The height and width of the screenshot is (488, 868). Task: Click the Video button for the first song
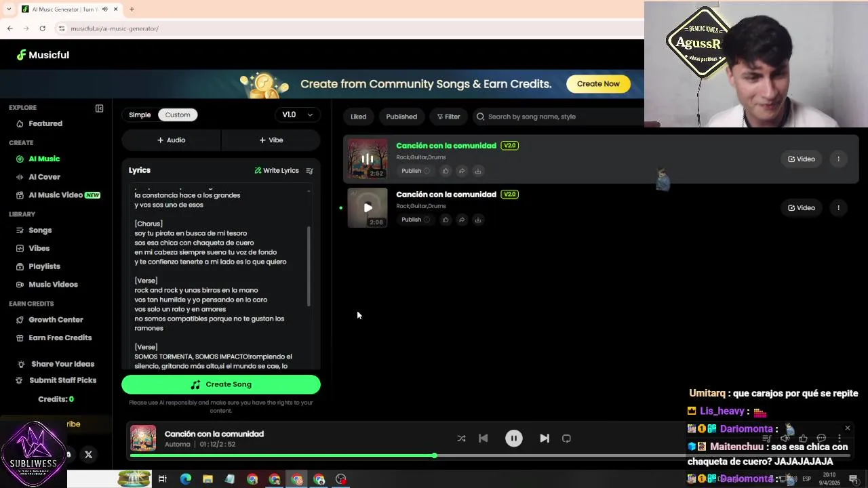tap(801, 159)
